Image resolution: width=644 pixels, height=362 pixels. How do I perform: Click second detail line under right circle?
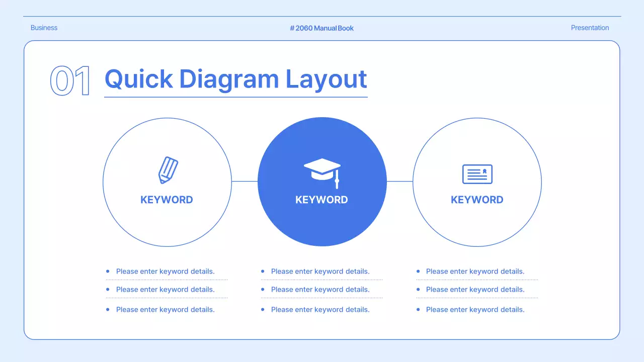(x=475, y=290)
